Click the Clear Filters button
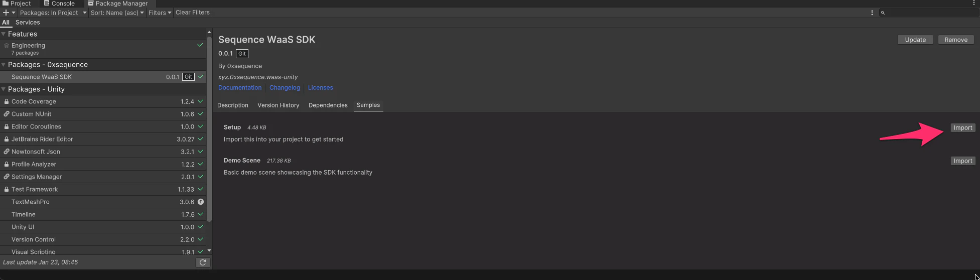Viewport: 980px width, 280px height. (193, 13)
